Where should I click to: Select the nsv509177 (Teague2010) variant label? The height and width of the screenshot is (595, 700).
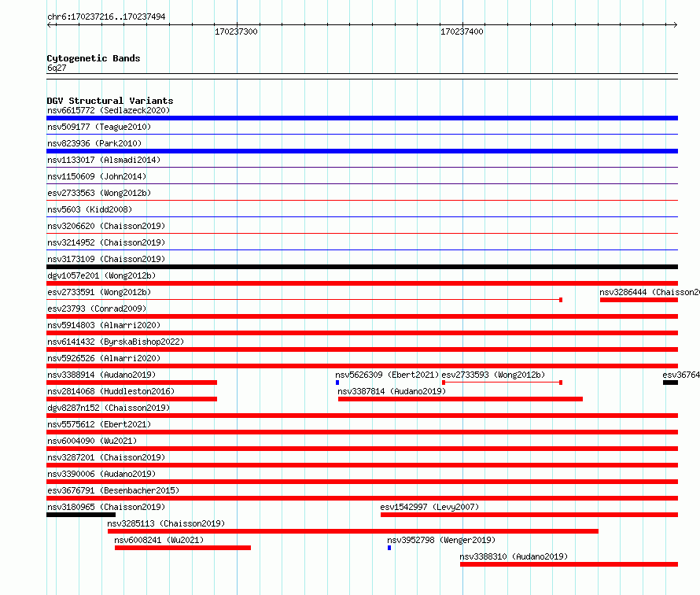99,127
